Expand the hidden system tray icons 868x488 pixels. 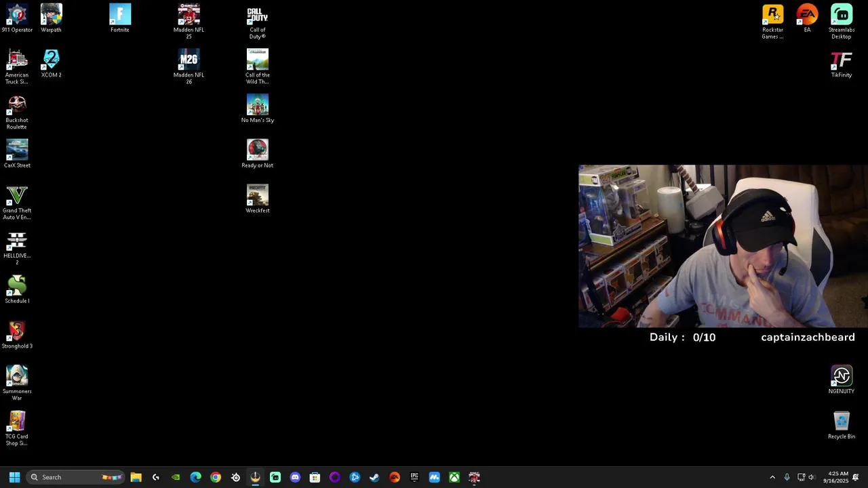(x=772, y=477)
